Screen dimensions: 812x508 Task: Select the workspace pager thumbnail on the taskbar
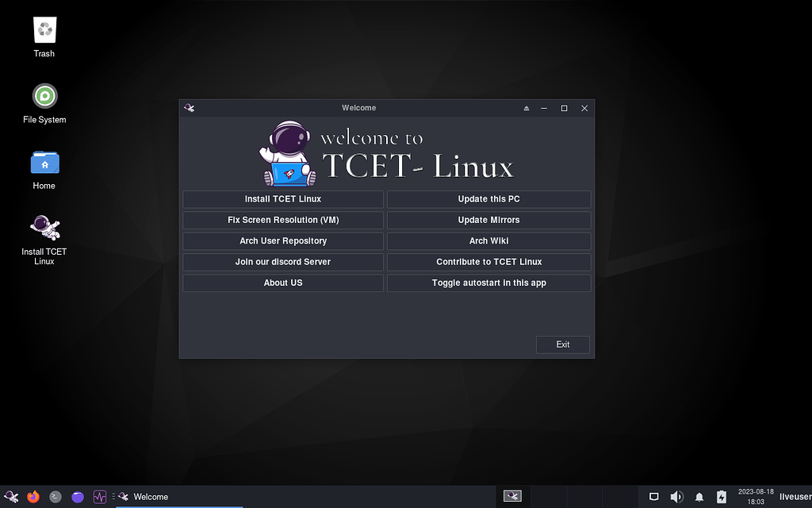[511, 496]
